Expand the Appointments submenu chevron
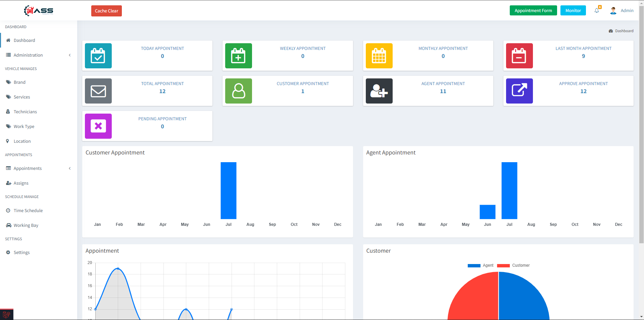Viewport: 644px width, 320px height. [70, 168]
